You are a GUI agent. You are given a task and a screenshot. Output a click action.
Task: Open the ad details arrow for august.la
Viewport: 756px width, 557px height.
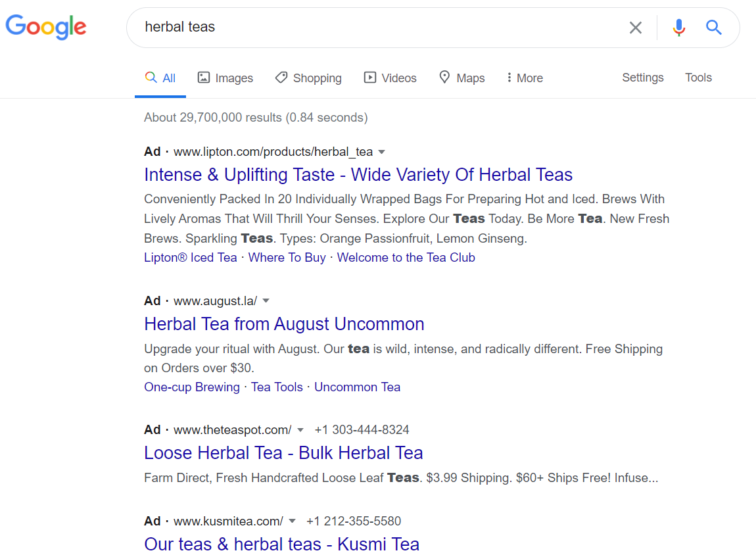click(x=266, y=301)
